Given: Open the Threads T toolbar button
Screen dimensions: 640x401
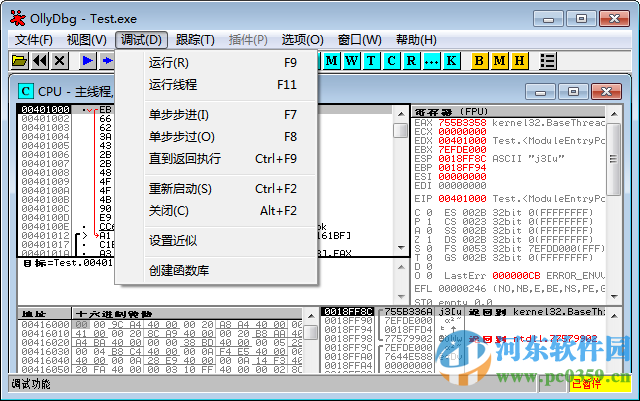Looking at the screenshot, I should pos(371,61).
